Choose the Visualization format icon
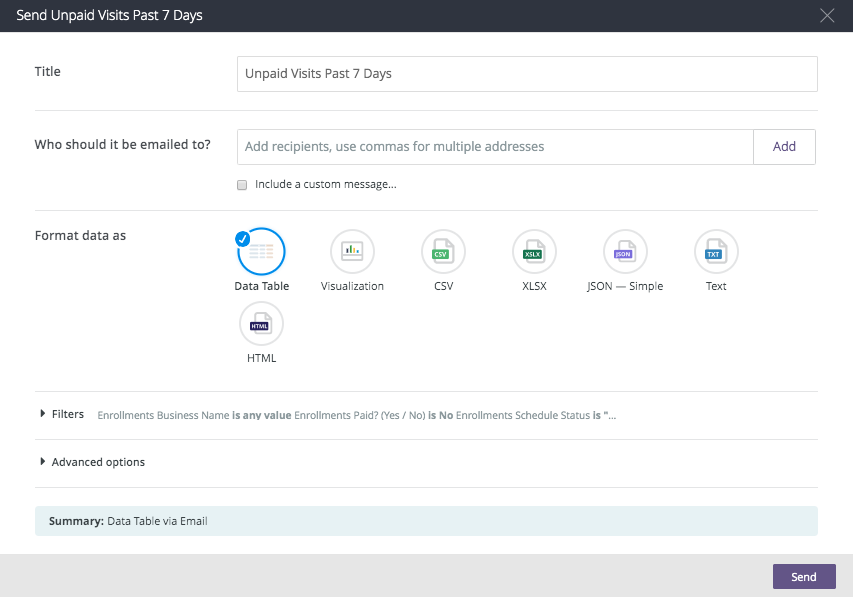This screenshot has width=853, height=597. pyautogui.click(x=352, y=252)
